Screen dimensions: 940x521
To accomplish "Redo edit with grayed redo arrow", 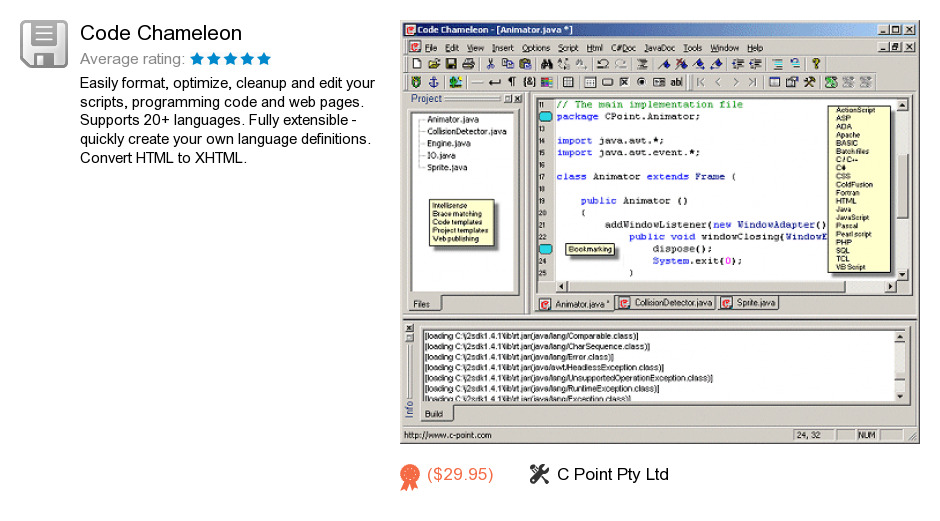I will pyautogui.click(x=620, y=64).
